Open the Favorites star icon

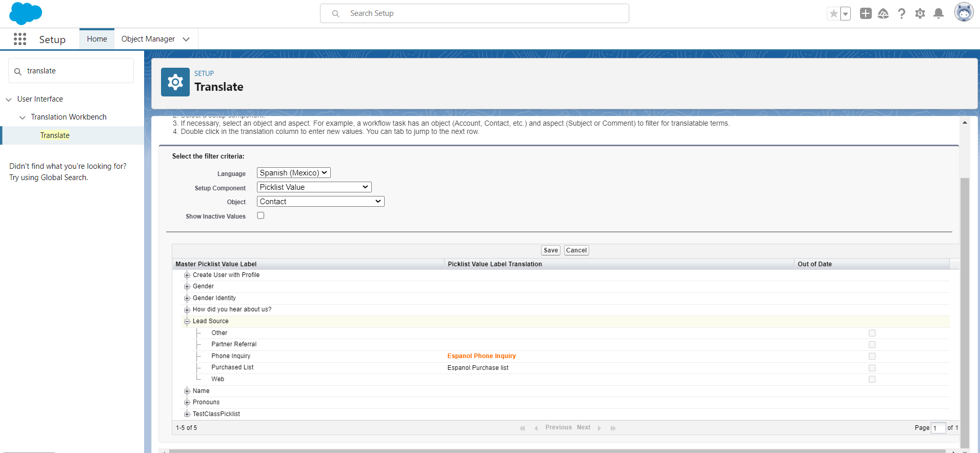coord(834,14)
